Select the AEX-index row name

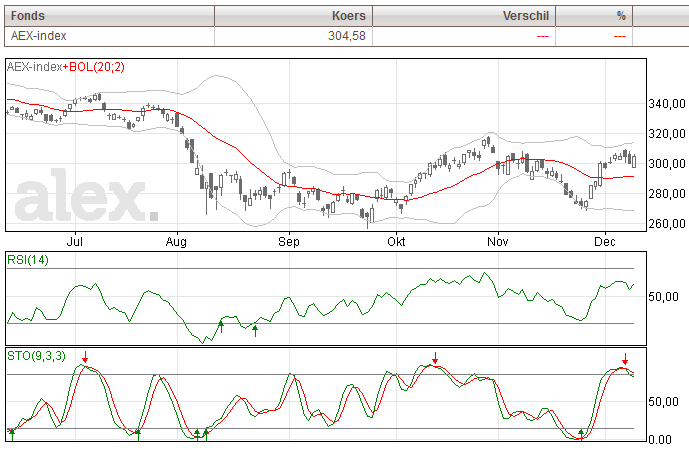pyautogui.click(x=39, y=36)
